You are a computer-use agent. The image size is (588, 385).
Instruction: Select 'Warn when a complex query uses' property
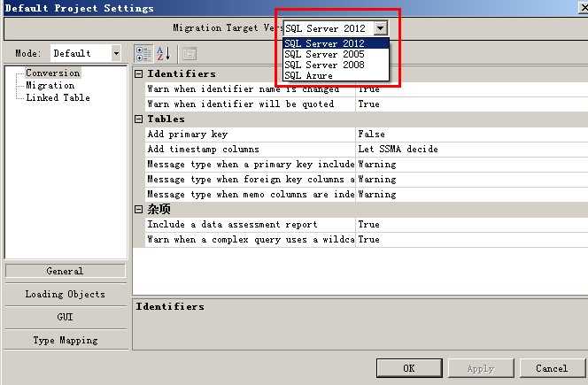point(250,239)
